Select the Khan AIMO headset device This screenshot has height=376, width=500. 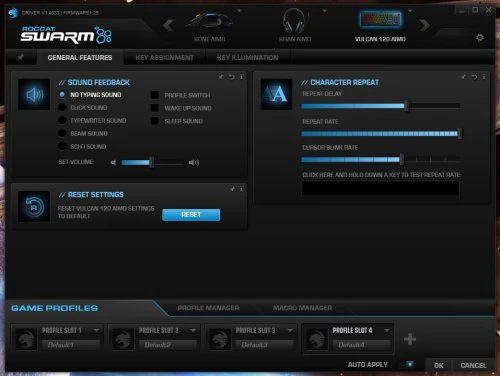pyautogui.click(x=294, y=26)
